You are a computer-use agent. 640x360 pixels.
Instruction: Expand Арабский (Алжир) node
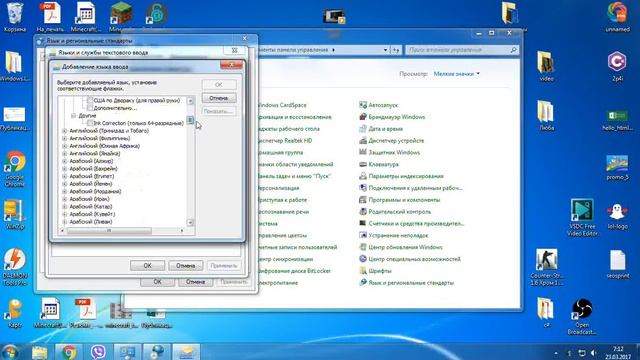(64, 161)
